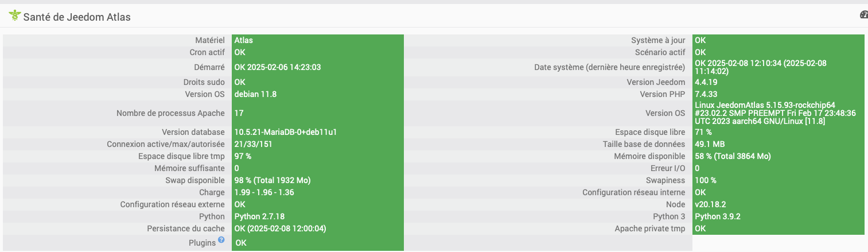The height and width of the screenshot is (252, 868).
Task: Click the Démarré date value
Action: 278,67
